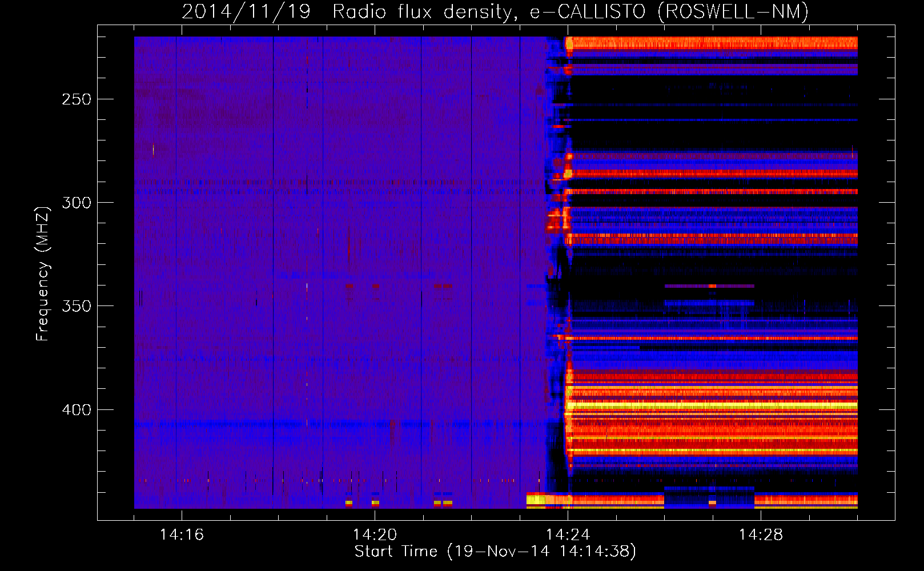Click the plot title 'Radio flux density, e-CALLISTO (ROSWELL-NM)'
Viewport: 924px width, 571px height.
tap(571, 12)
